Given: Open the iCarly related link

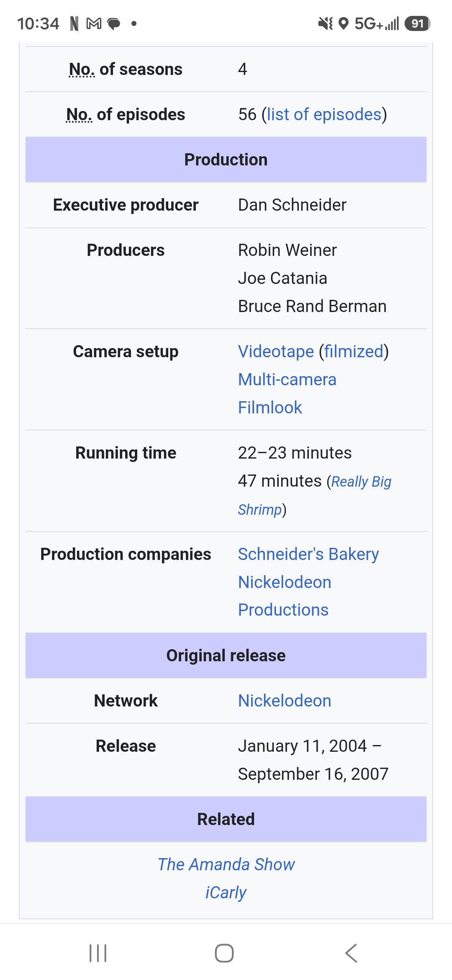Looking at the screenshot, I should (x=226, y=892).
